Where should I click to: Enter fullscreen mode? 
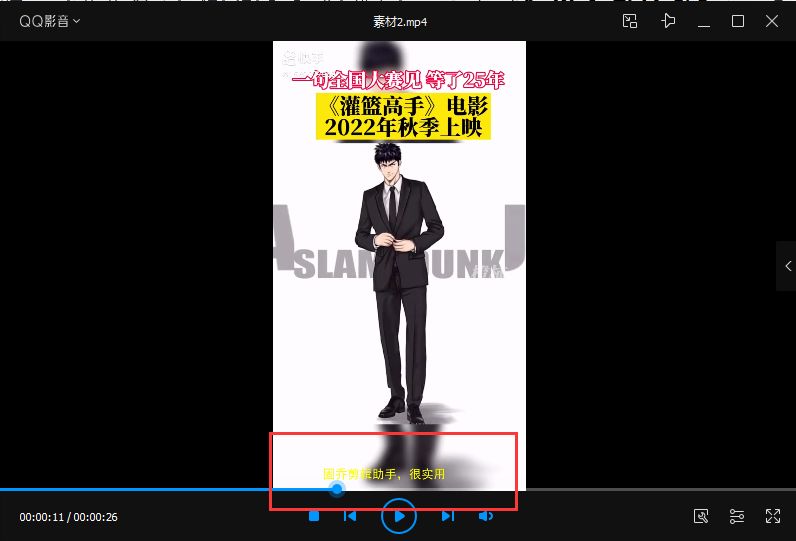(773, 516)
